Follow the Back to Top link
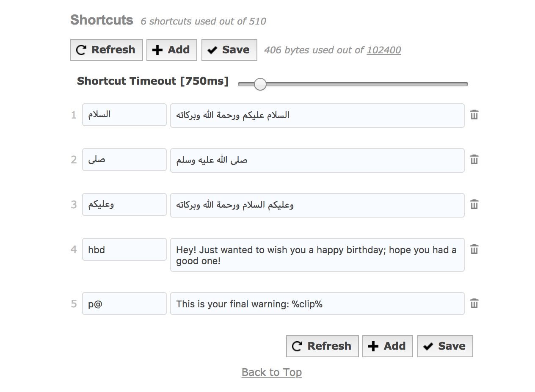Image resolution: width=535 pixels, height=392 pixels. (x=271, y=373)
